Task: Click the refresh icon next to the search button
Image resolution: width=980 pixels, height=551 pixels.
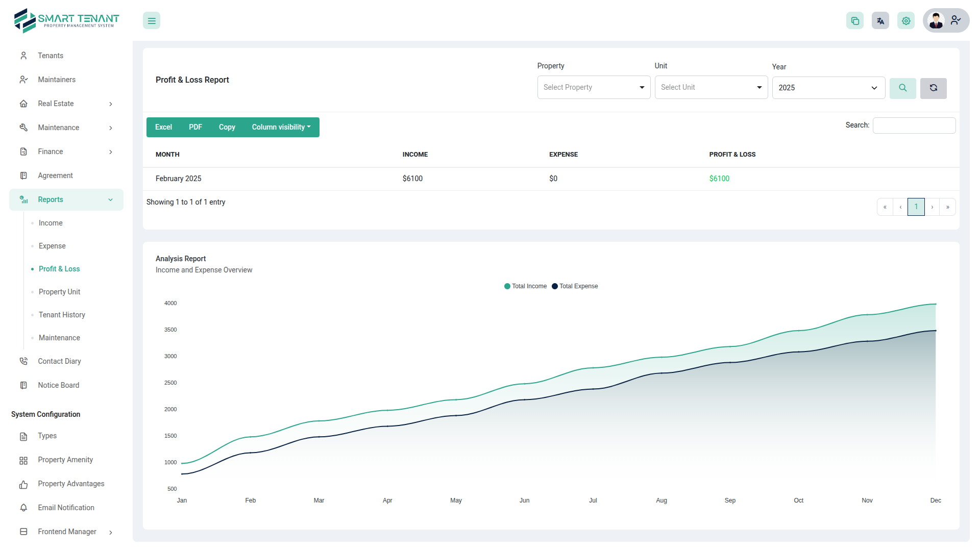Action: pos(933,88)
